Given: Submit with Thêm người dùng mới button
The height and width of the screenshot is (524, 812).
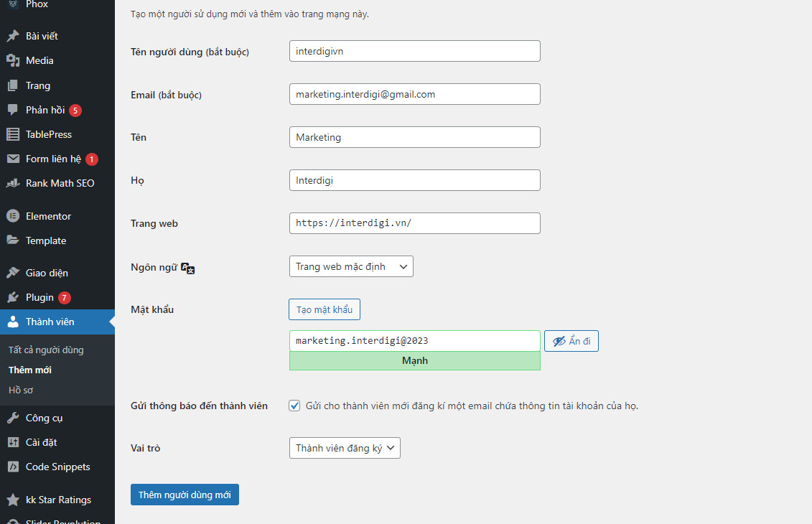Looking at the screenshot, I should pos(185,495).
